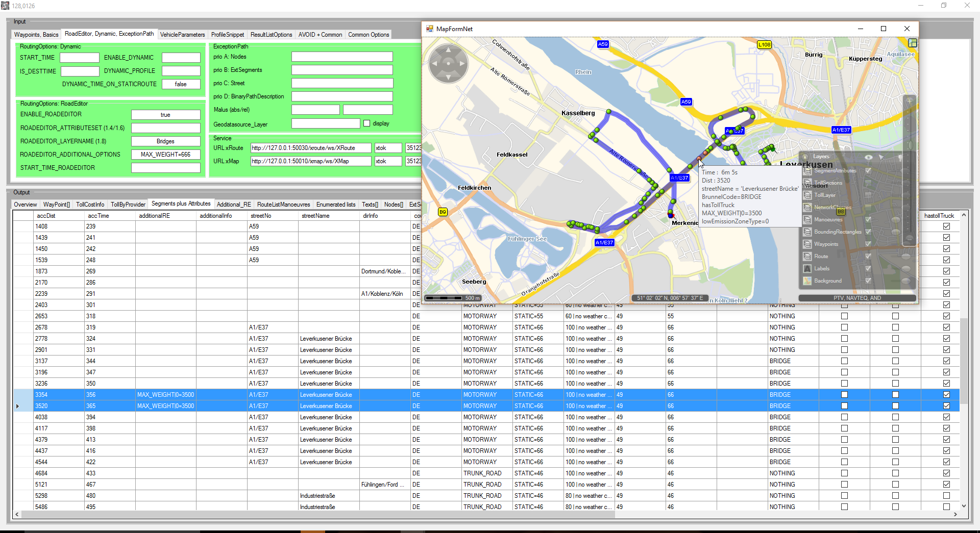Open the TollCostInfo output tab
The width and height of the screenshot is (980, 533).
pos(90,205)
